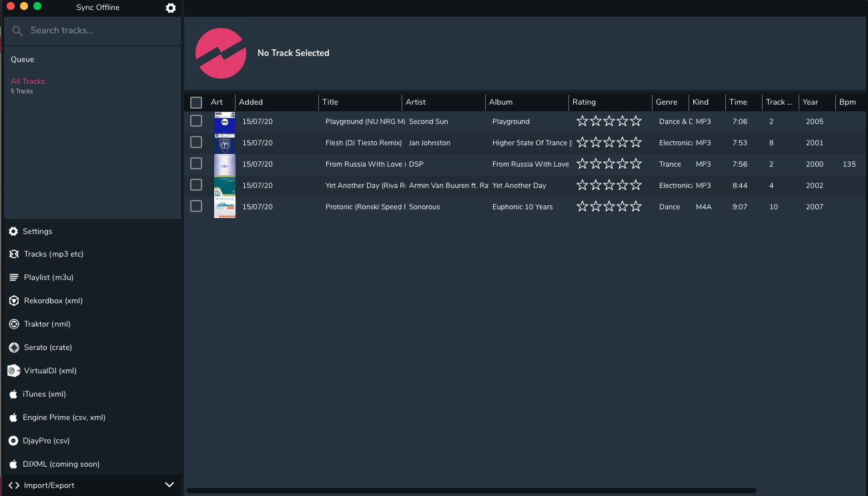Toggle the select-all checkbox in table header
868x496 pixels.
pos(196,103)
